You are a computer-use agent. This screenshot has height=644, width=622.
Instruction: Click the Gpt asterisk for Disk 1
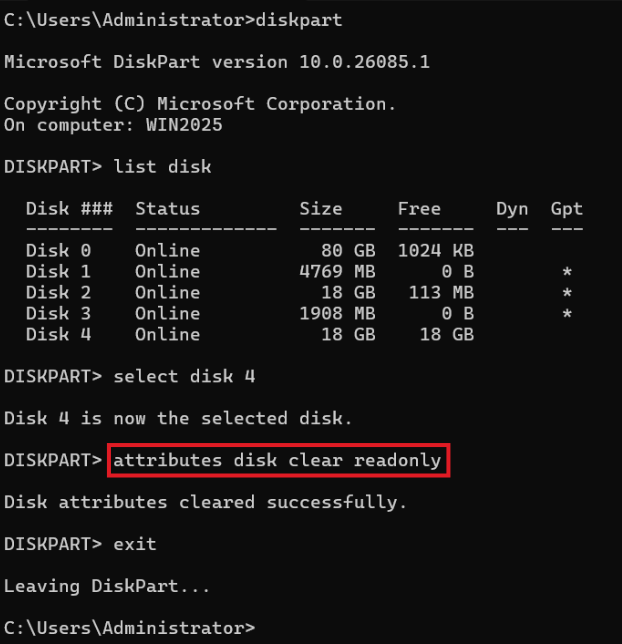click(567, 272)
